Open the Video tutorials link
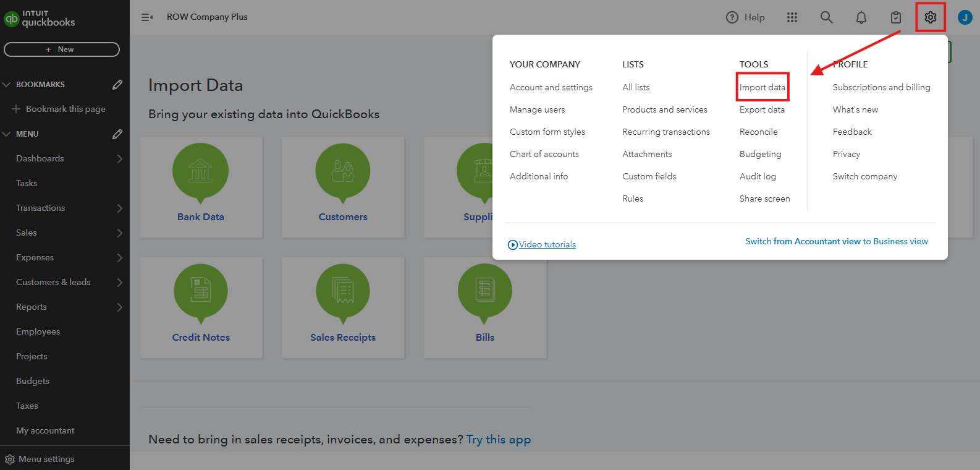The height and width of the screenshot is (470, 980). point(547,244)
